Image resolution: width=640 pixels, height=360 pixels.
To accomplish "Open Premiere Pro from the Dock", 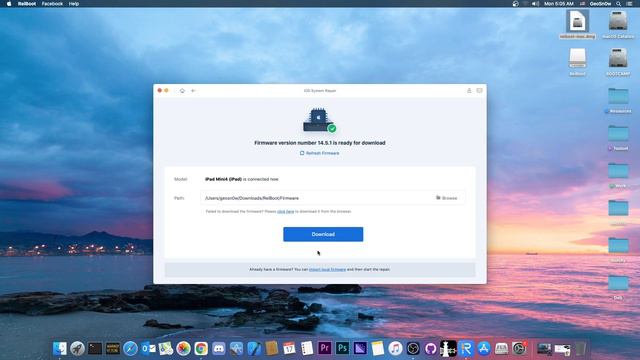I will (x=324, y=348).
